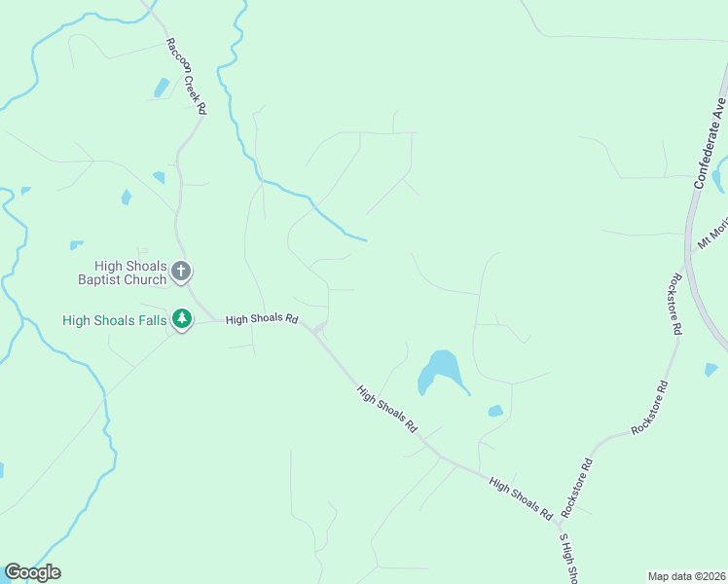Click the small pond beside the large lake

click(495, 411)
